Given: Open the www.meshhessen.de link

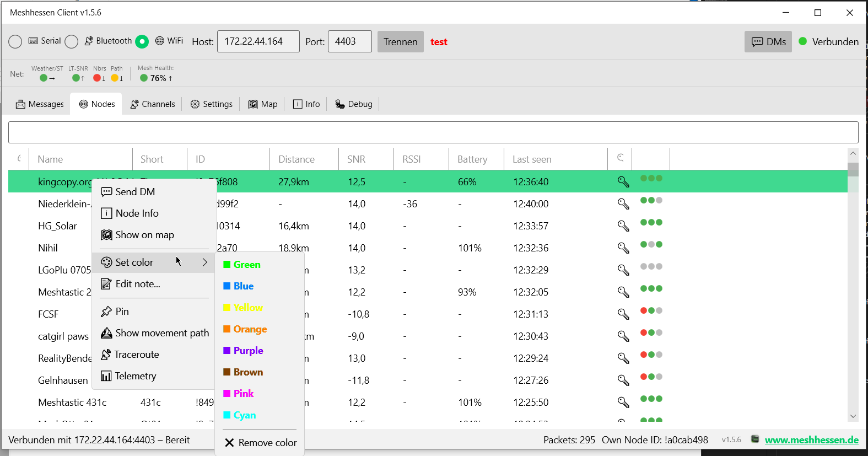Looking at the screenshot, I should tap(812, 440).
